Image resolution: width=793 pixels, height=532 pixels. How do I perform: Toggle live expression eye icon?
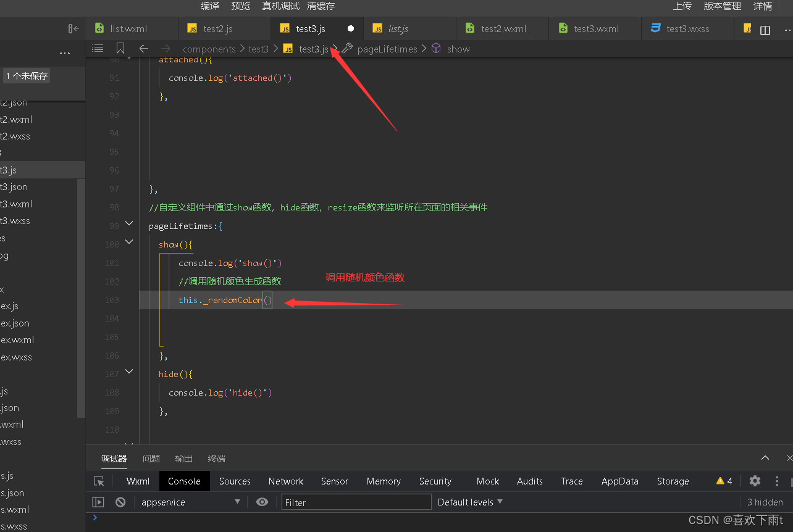coord(262,502)
